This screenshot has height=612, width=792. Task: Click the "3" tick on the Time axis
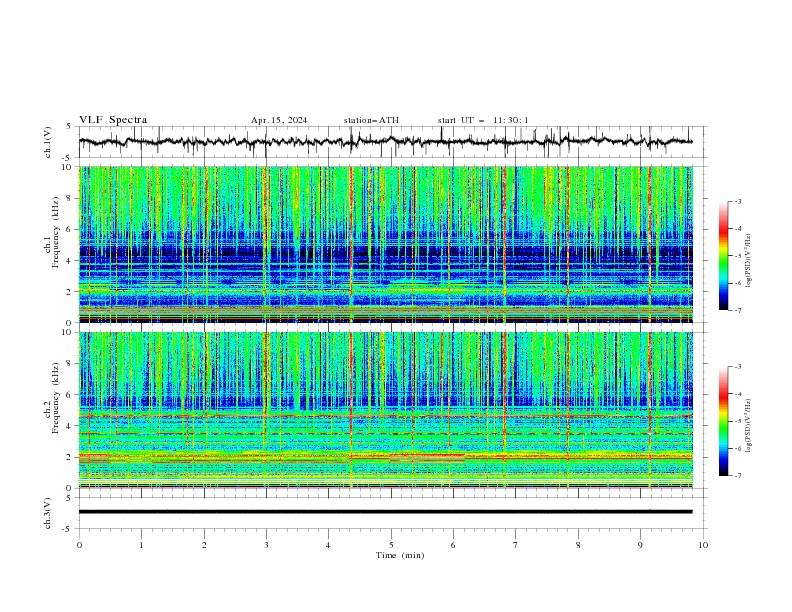tap(266, 545)
